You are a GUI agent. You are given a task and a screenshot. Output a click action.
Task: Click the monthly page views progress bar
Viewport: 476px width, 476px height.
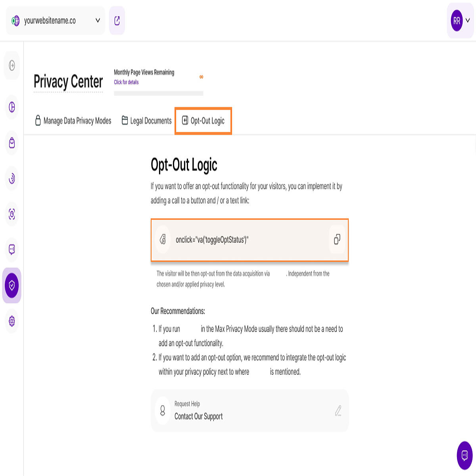pos(159,93)
